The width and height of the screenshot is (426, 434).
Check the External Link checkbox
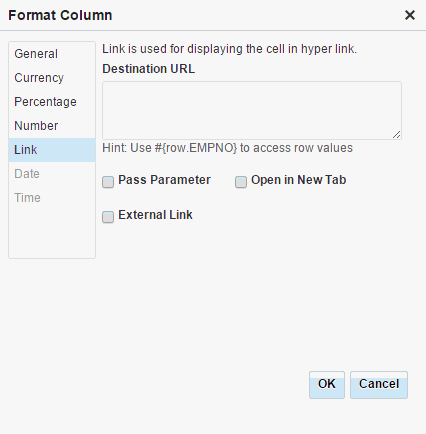click(108, 217)
